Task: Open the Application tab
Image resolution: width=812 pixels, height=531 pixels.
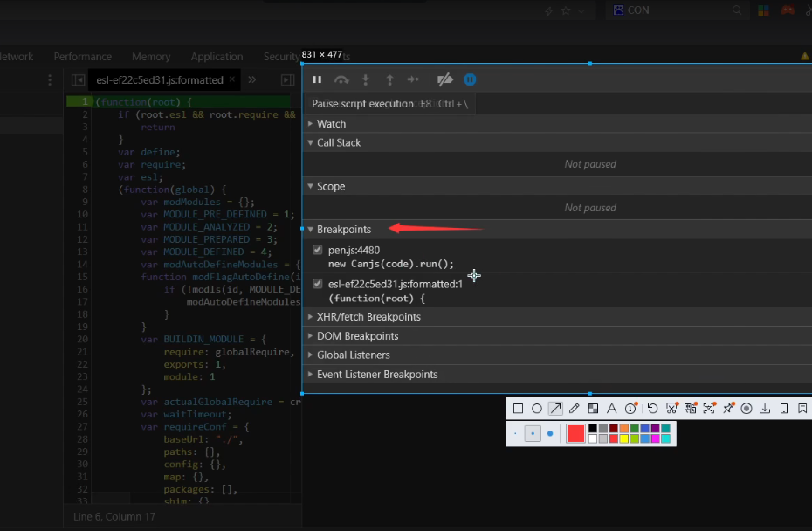Action: click(x=217, y=57)
